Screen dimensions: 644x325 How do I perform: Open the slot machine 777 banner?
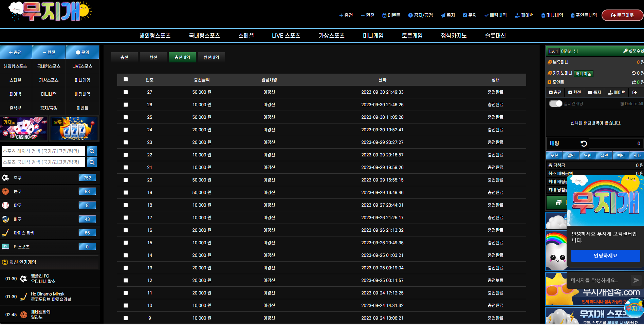[74, 129]
